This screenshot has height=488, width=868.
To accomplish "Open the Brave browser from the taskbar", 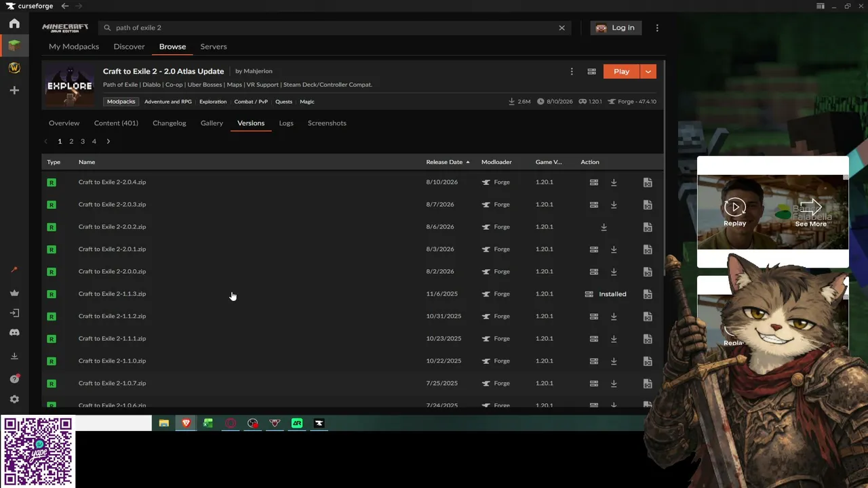I will pos(186,423).
